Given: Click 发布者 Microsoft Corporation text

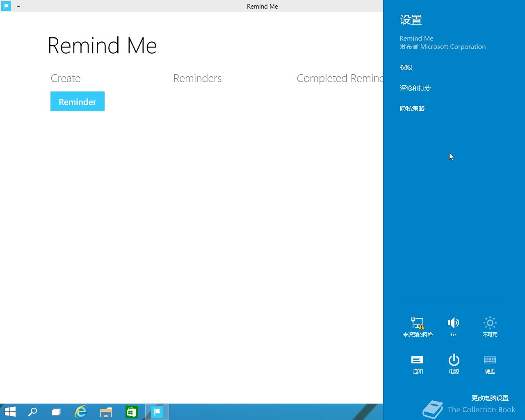Looking at the screenshot, I should tap(443, 46).
